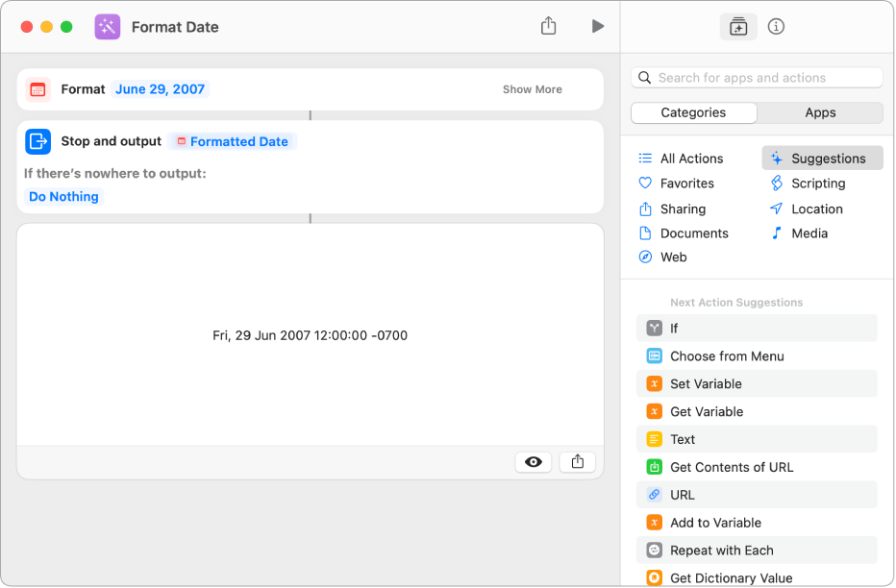The width and height of the screenshot is (896, 588).
Task: Add the Get Contents of URL action
Action: point(731,467)
